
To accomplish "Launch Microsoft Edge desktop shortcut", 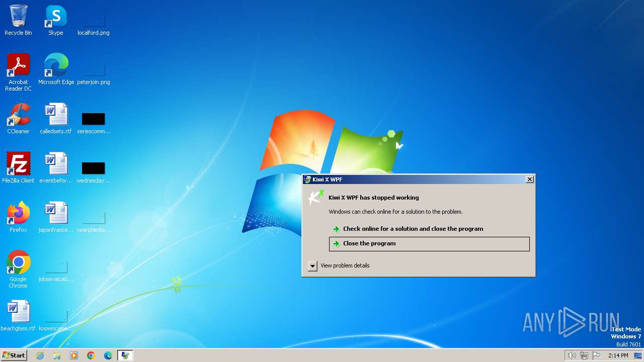I will 56,69.
